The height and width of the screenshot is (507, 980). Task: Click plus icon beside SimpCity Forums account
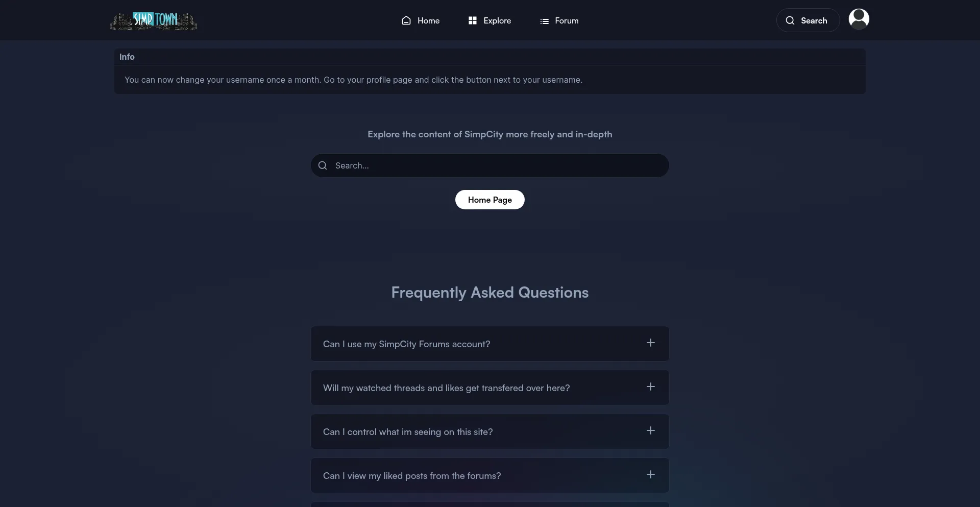(x=651, y=343)
